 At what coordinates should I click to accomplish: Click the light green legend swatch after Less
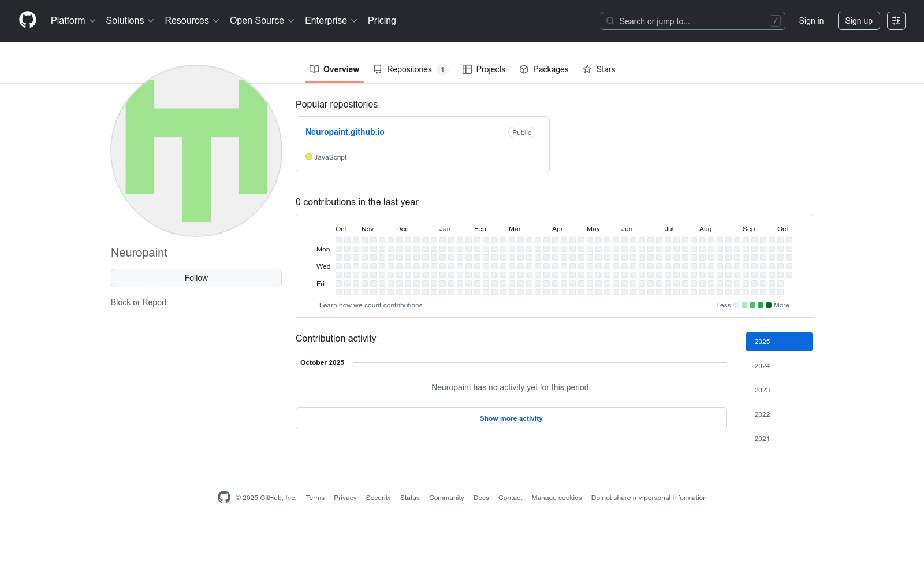pos(744,305)
